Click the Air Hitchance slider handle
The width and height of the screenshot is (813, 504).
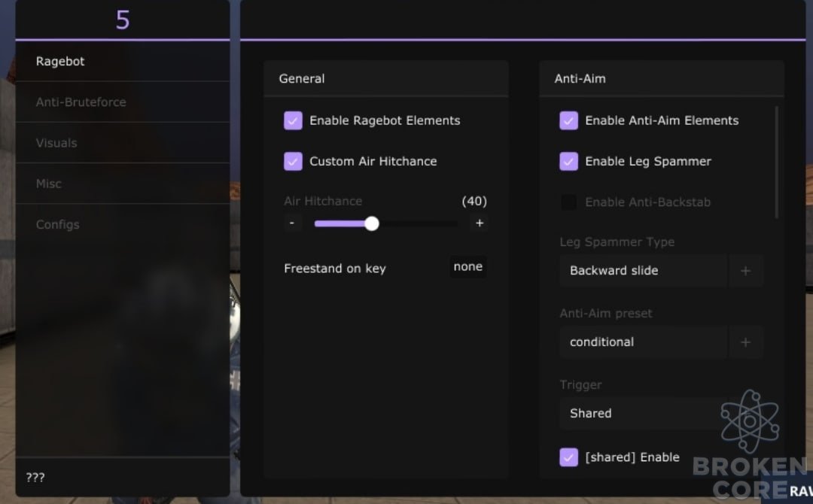(372, 223)
